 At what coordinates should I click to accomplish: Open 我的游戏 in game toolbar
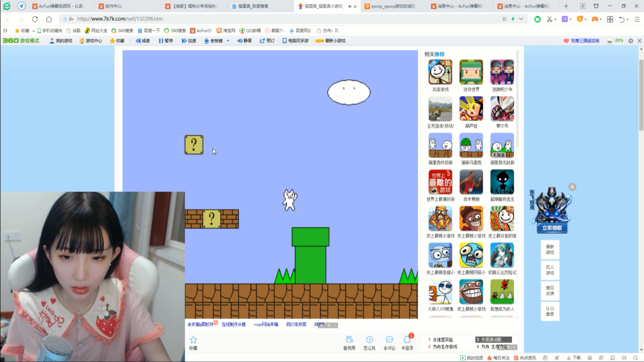(61, 41)
